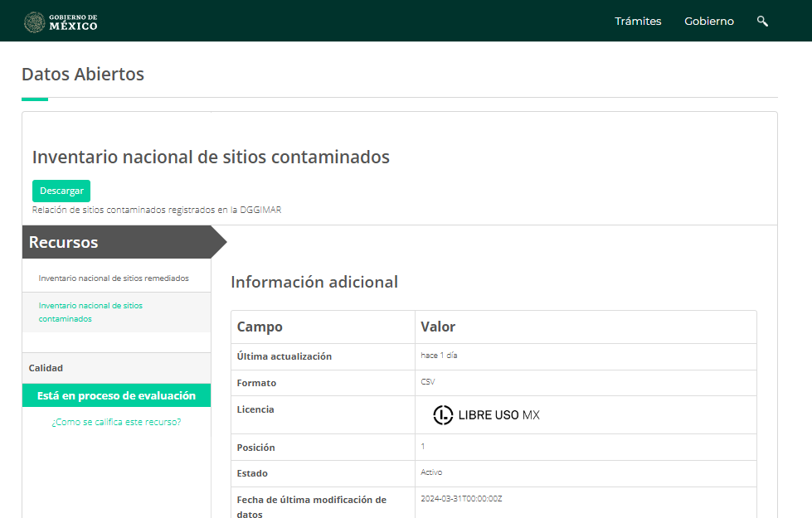Click the Datos Abiertos heading
The height and width of the screenshot is (518, 812).
click(x=83, y=74)
